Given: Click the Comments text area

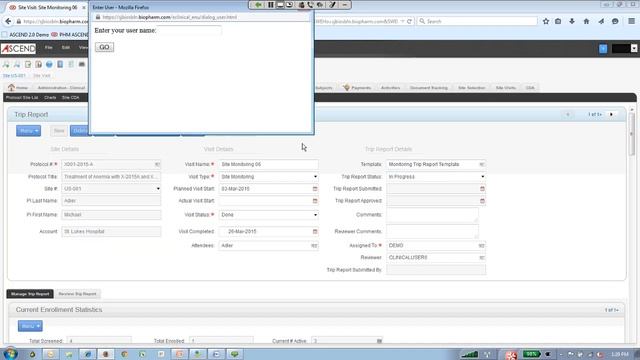Looking at the screenshot, I should (x=432, y=215).
